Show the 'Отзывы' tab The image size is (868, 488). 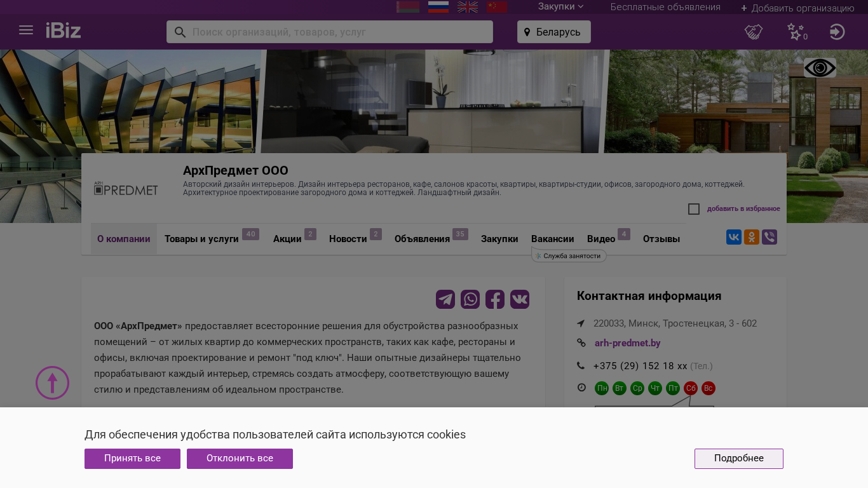(x=661, y=239)
